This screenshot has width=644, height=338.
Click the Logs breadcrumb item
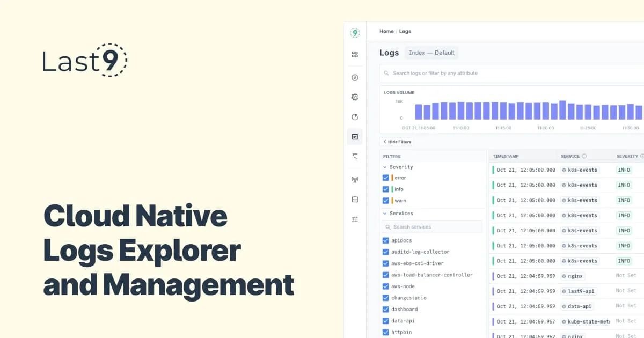click(405, 31)
